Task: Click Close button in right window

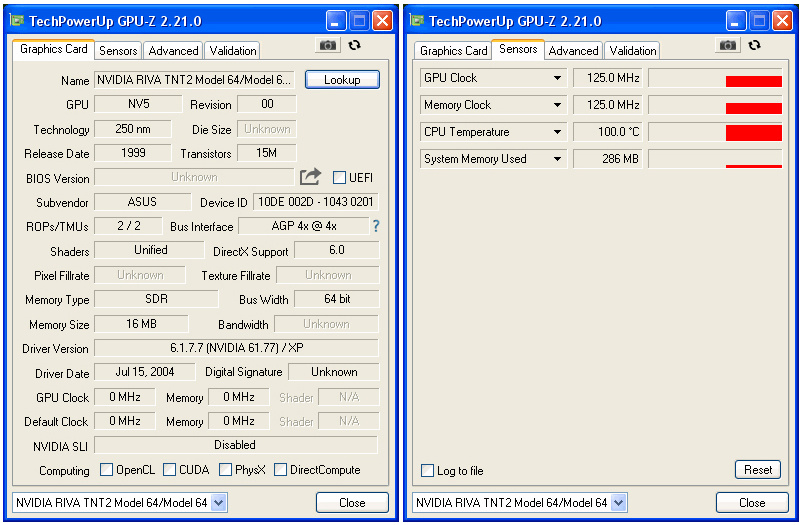Action: (752, 503)
